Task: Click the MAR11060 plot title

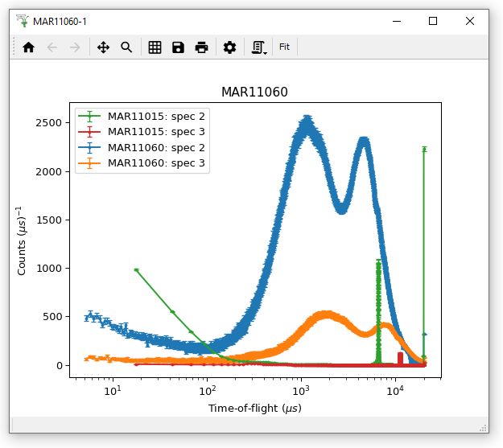Action: (x=254, y=92)
